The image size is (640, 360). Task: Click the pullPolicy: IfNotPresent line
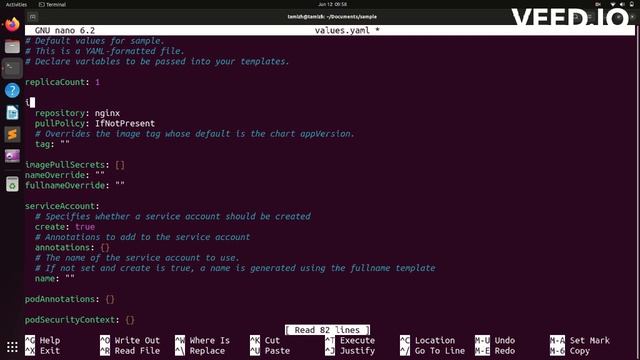pos(95,123)
